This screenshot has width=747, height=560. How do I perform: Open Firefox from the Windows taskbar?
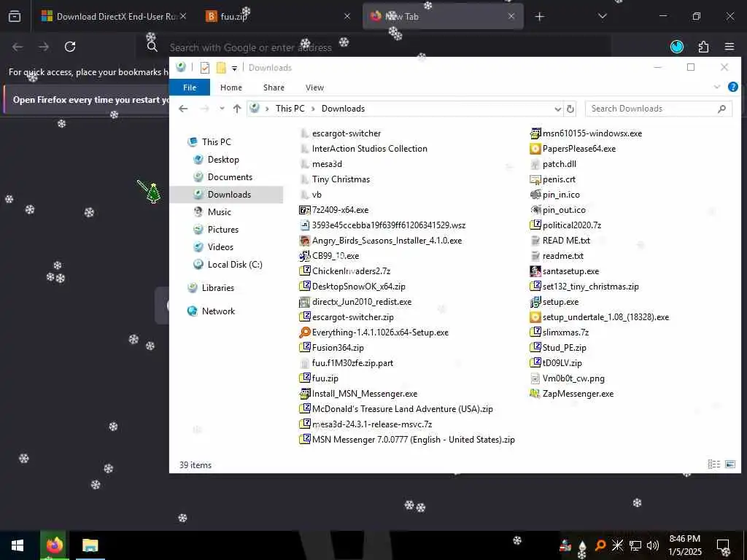54,545
